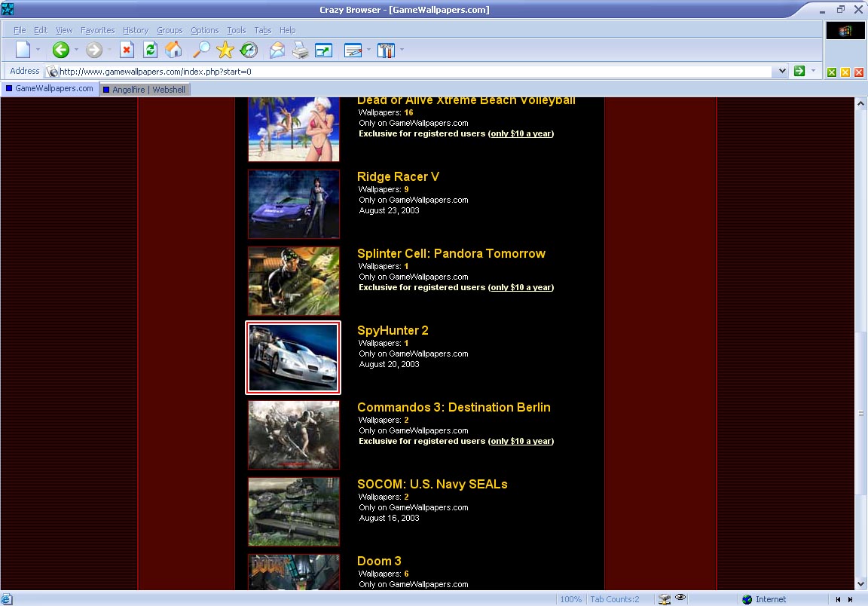Click the scrollbar up arrow

point(860,103)
